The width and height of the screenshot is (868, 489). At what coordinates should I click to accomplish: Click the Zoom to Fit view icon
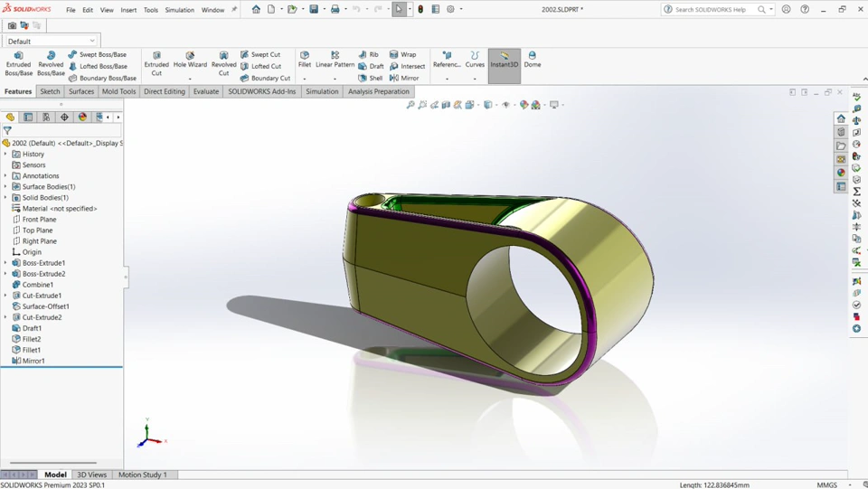(410, 105)
